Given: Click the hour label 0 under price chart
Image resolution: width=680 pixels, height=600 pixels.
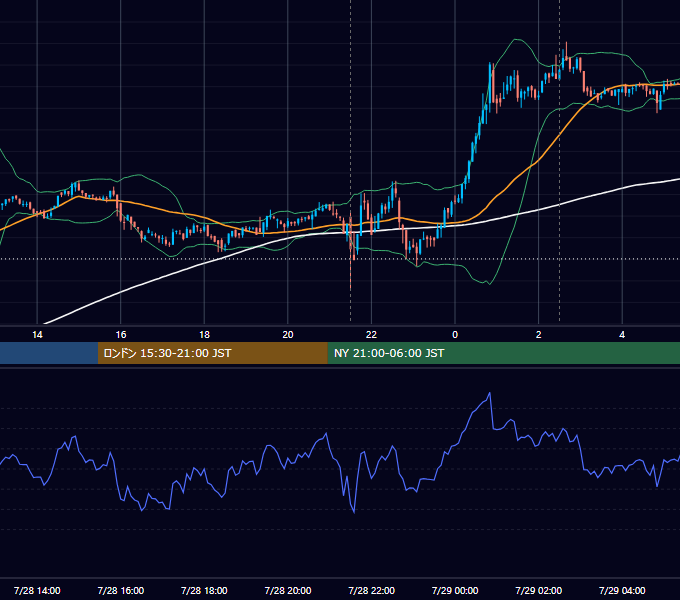Looking at the screenshot, I should (x=455, y=334).
